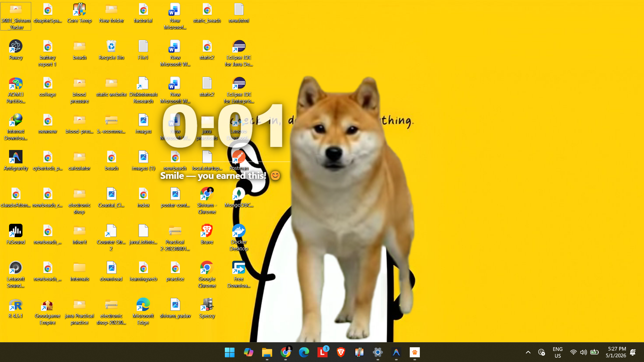This screenshot has width=644, height=362.
Task: Open the Pawzy paw app on taskbar
Action: coord(415,352)
